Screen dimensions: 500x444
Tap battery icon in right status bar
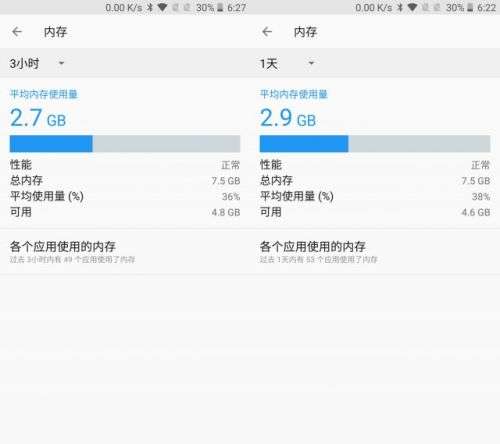[470, 7]
